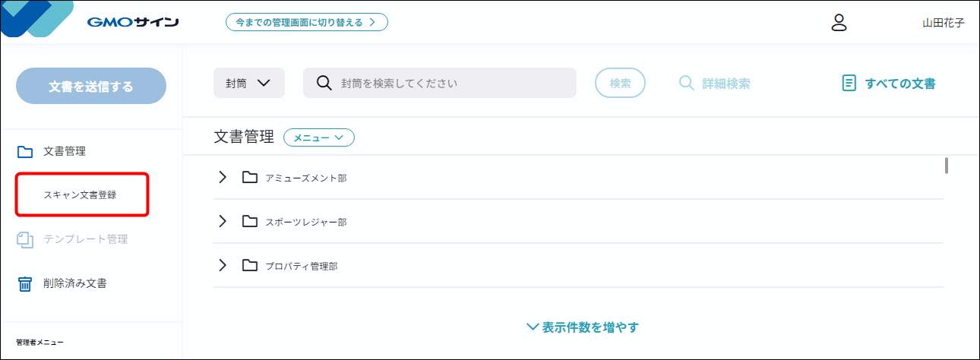The image size is (980, 360).
Task: Click the search magnifier icon in search field
Action: tap(324, 83)
